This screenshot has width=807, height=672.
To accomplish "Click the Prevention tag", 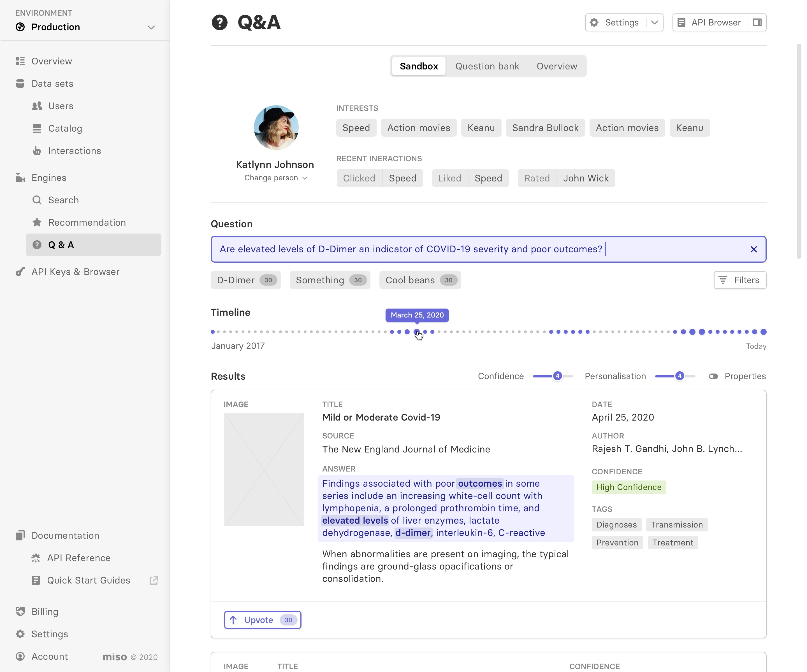I will click(617, 543).
